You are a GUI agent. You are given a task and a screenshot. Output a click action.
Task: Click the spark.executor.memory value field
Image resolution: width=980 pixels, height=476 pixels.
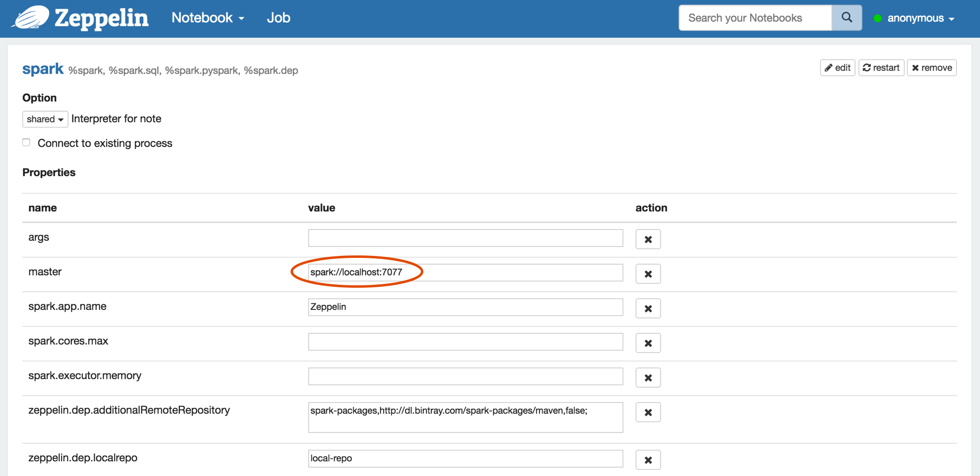tap(465, 376)
